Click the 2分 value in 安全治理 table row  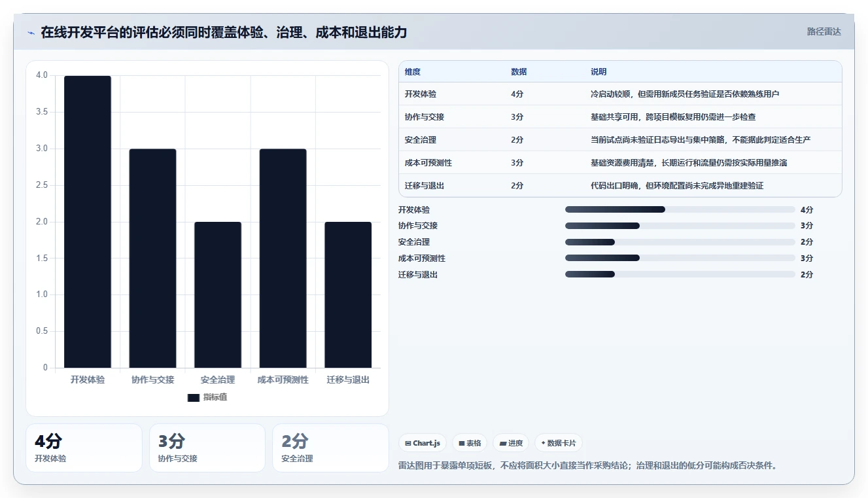(x=517, y=140)
